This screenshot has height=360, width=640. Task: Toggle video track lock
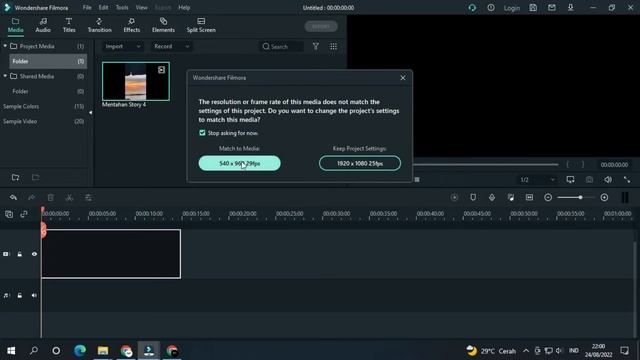point(20,254)
